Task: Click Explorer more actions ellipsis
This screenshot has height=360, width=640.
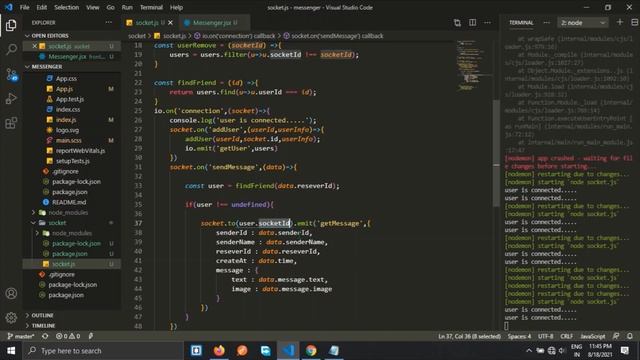Action: point(109,22)
